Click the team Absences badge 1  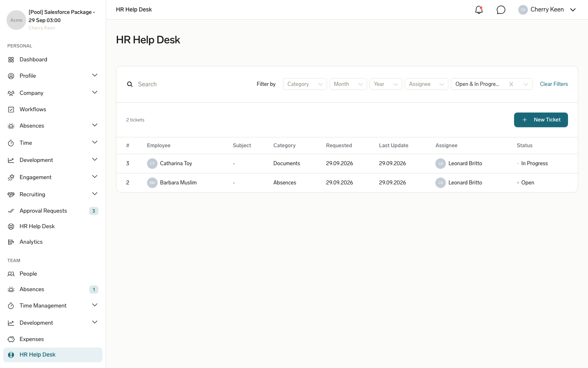pos(94,289)
